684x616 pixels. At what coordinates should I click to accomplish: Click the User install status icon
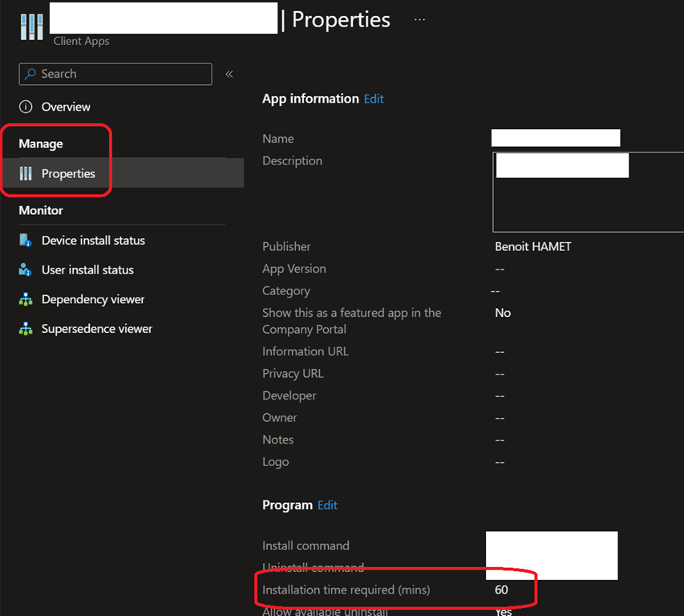[26, 269]
